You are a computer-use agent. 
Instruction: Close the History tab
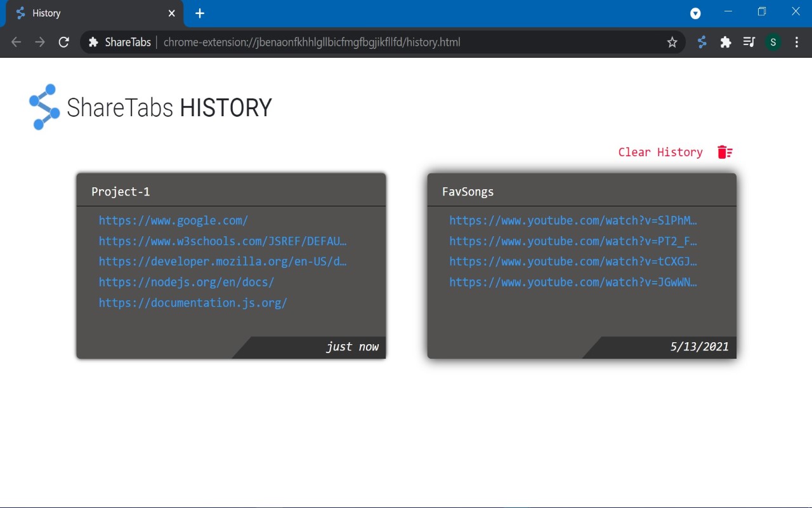171,13
